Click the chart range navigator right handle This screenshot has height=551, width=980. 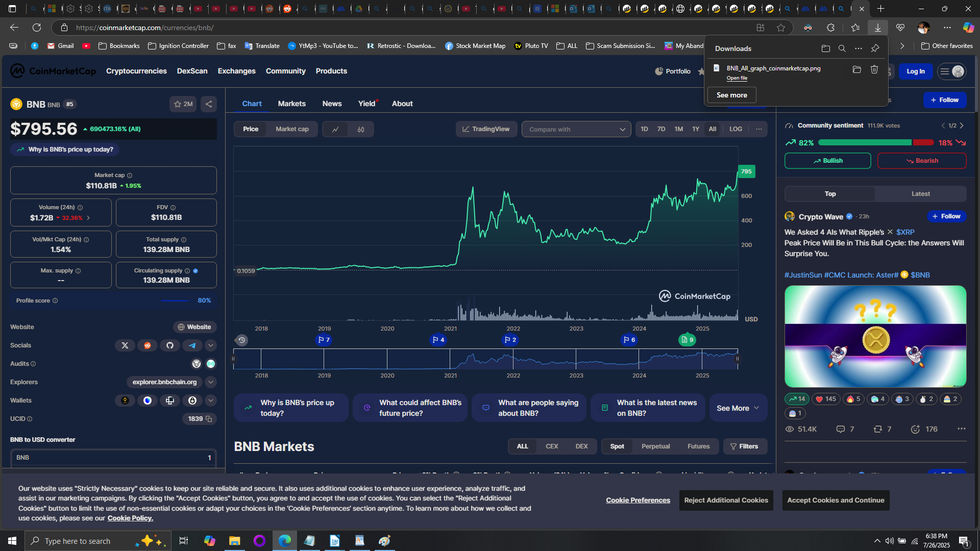tap(737, 359)
